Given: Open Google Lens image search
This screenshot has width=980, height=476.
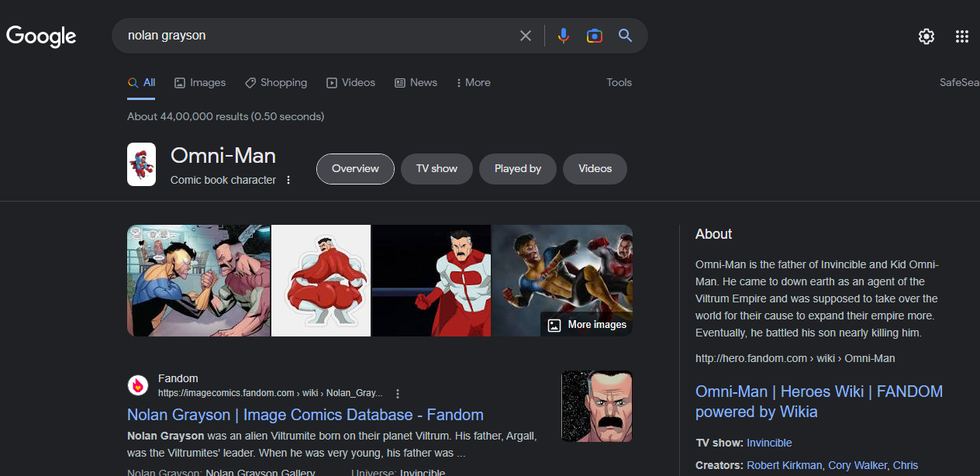Looking at the screenshot, I should (x=595, y=36).
